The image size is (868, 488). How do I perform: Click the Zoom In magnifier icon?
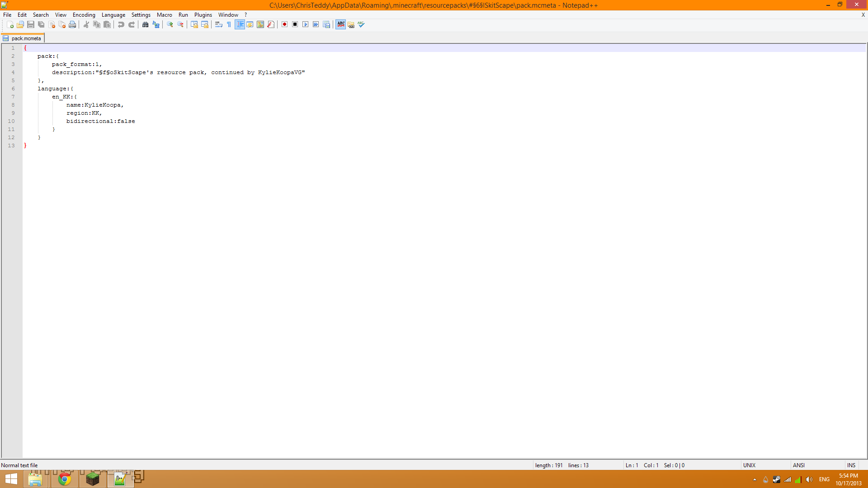(170, 24)
